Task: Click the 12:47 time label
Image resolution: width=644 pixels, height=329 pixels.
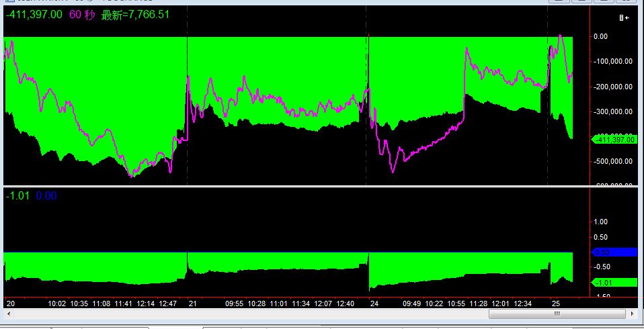Action: pyautogui.click(x=168, y=303)
